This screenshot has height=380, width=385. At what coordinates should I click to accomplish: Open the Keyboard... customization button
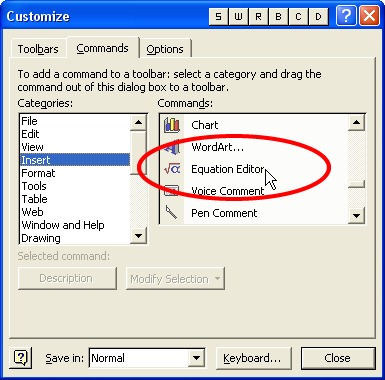(x=254, y=358)
